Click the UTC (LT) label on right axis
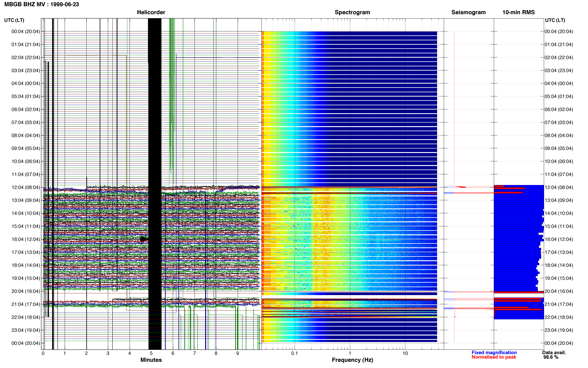The width and height of the screenshot is (588, 368). pos(555,20)
